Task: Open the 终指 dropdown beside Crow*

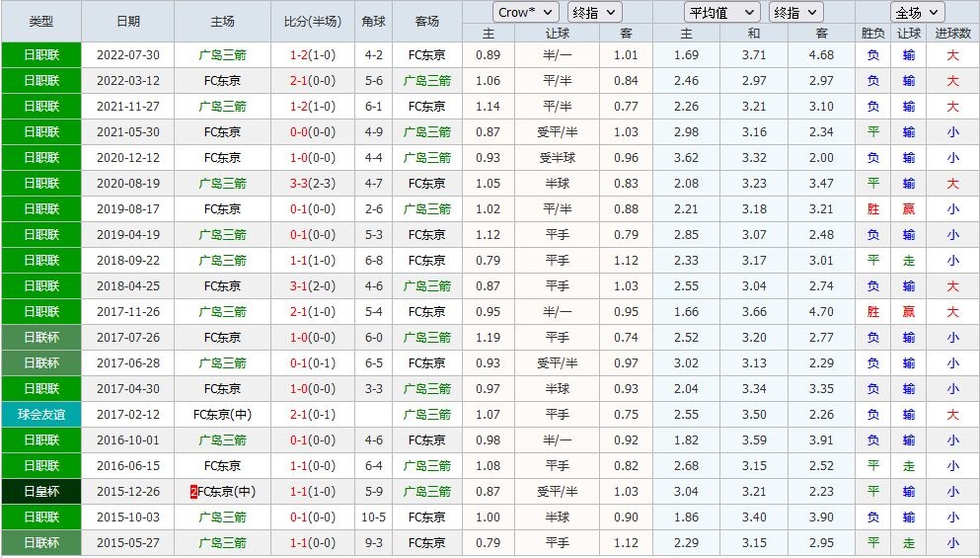Action: tap(594, 13)
